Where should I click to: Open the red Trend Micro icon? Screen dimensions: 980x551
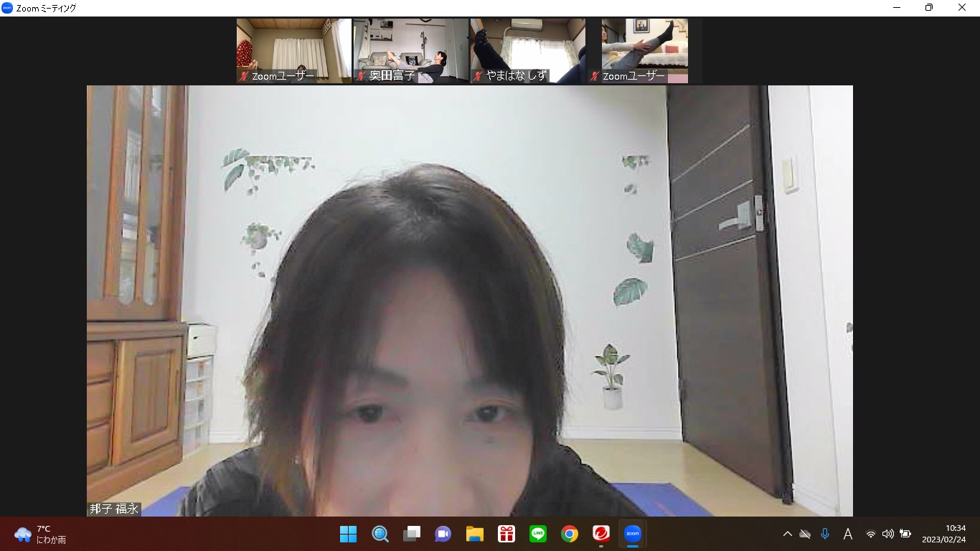(601, 534)
